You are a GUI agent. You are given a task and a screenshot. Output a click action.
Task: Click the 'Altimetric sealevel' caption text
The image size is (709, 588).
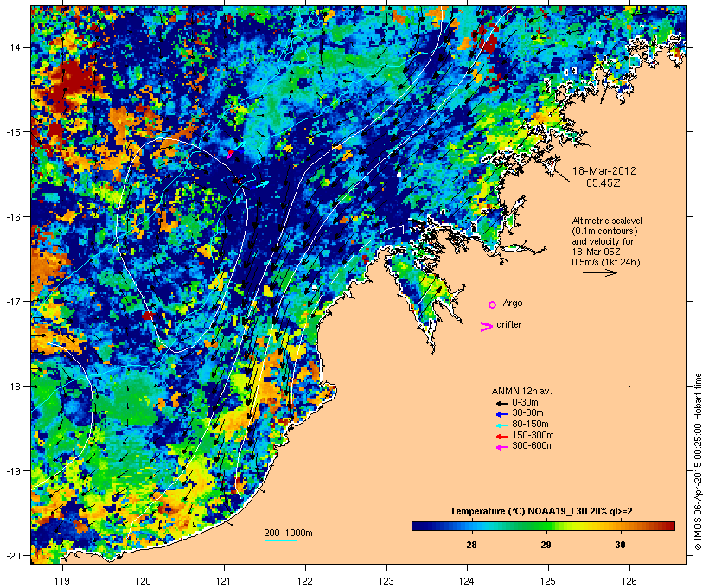click(607, 220)
